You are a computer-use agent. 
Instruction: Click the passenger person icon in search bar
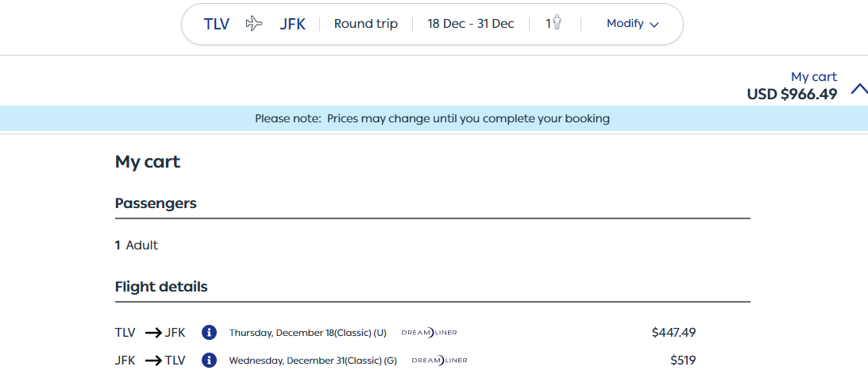[557, 23]
